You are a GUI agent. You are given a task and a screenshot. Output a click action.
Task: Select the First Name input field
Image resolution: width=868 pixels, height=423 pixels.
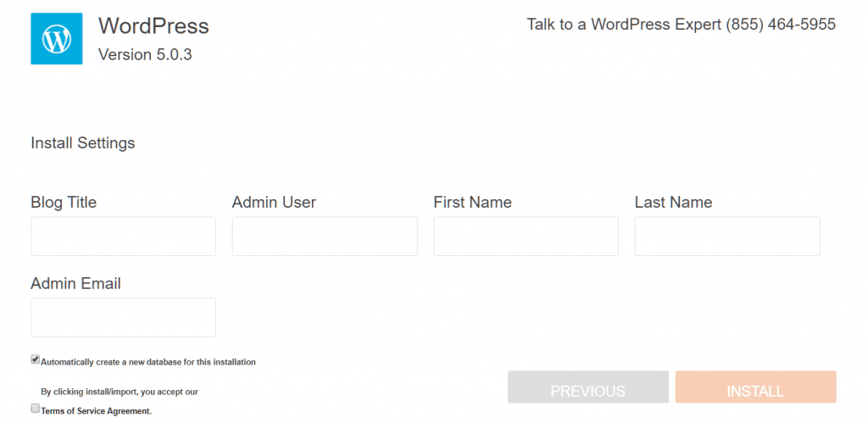(526, 237)
